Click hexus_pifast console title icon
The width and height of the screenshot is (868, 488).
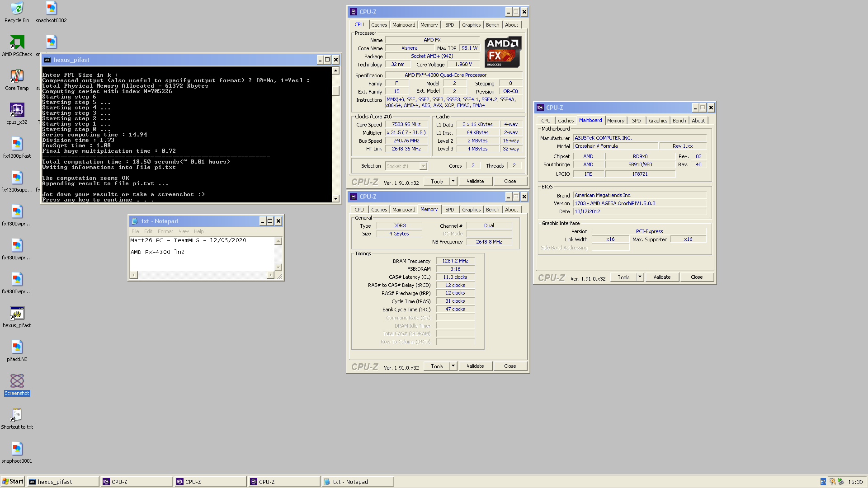pyautogui.click(x=47, y=60)
